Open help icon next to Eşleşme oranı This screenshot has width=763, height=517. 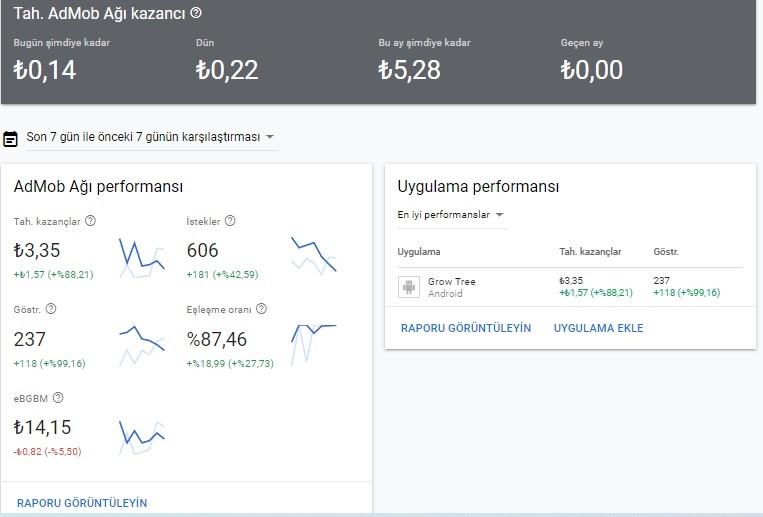(x=261, y=309)
